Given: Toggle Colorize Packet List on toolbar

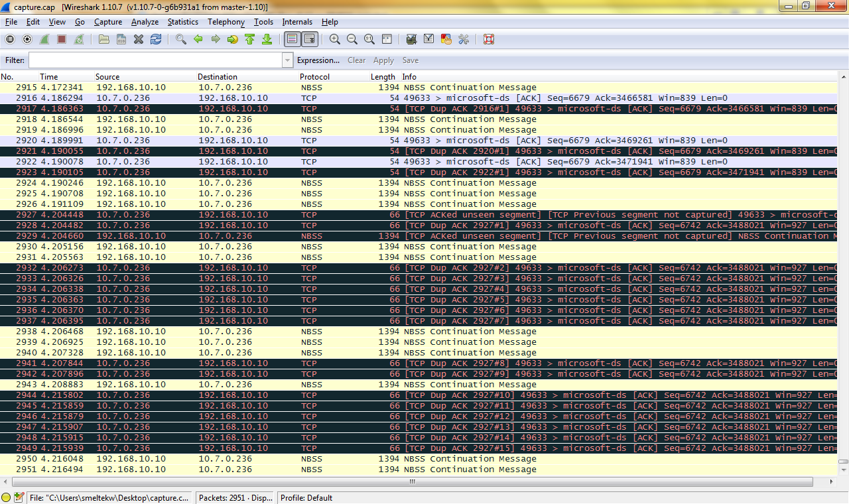Looking at the screenshot, I should [292, 38].
